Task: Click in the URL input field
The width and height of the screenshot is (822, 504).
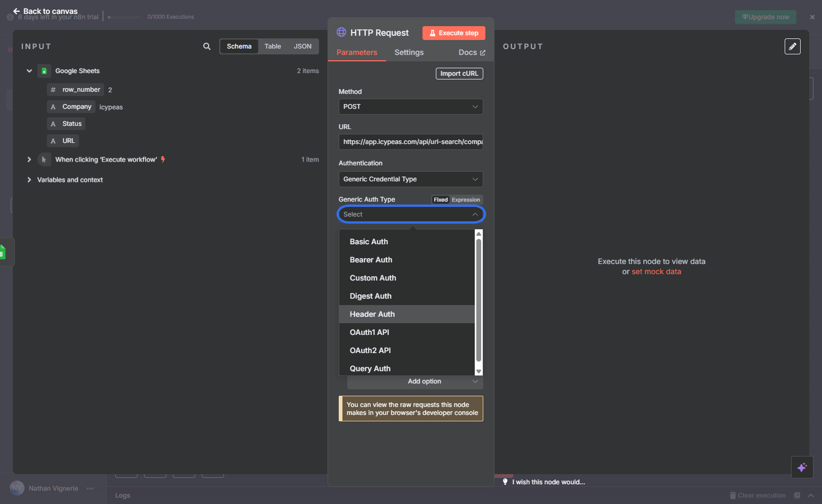Action: coord(411,142)
